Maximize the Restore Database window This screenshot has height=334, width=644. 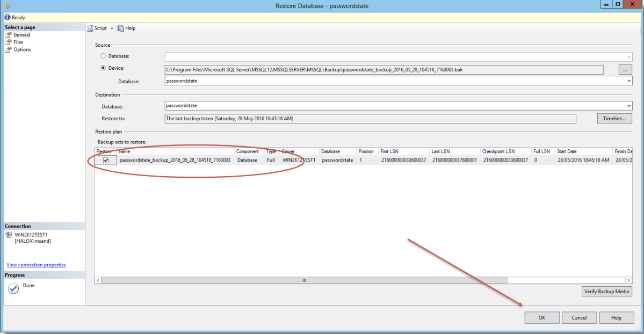[x=618, y=4]
